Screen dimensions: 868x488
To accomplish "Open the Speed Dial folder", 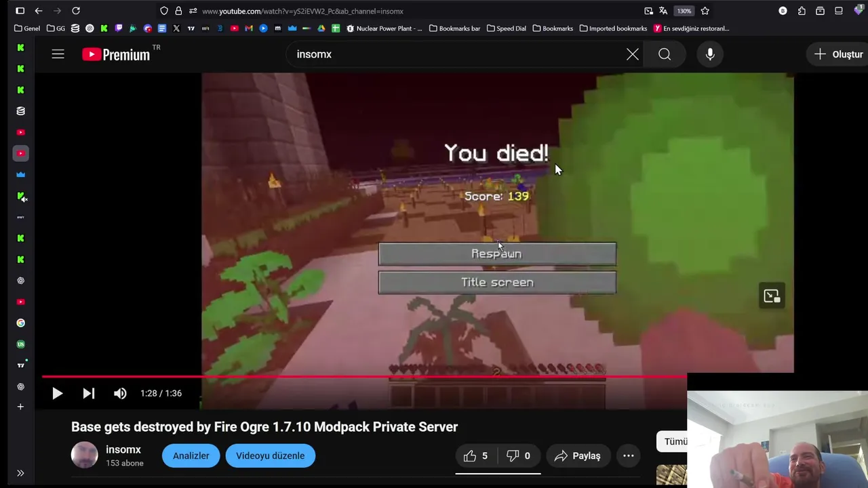I will (x=507, y=28).
